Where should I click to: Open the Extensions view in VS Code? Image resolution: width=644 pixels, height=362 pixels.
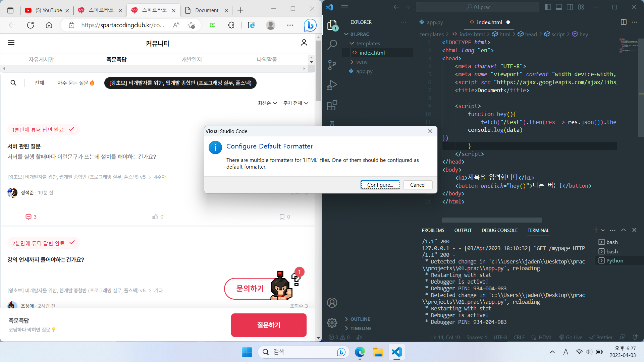coord(332,105)
